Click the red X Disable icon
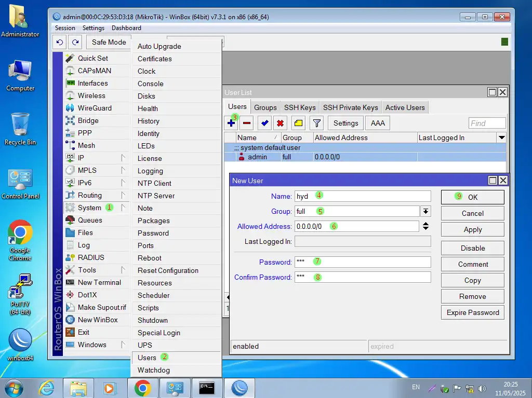The image size is (532, 398). 281,123
